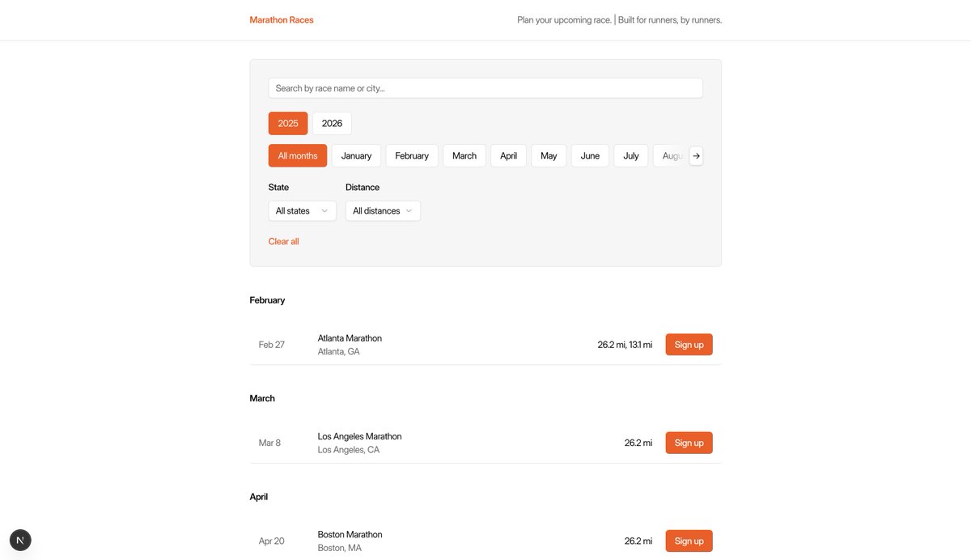
Task: Select the 2025 year filter
Action: pos(288,123)
